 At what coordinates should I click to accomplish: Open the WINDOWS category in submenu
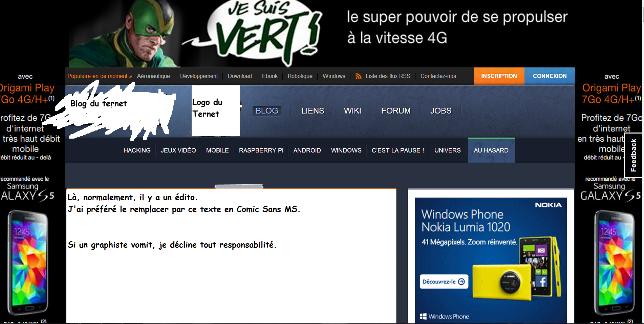pyautogui.click(x=346, y=150)
